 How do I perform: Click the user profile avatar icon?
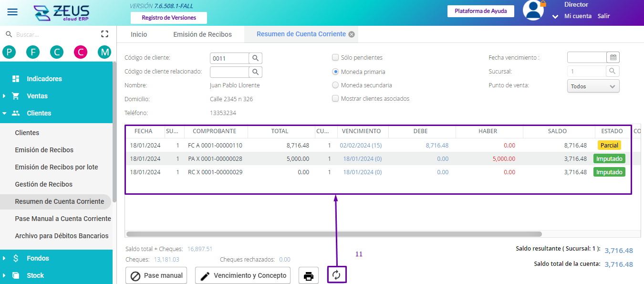click(x=533, y=10)
